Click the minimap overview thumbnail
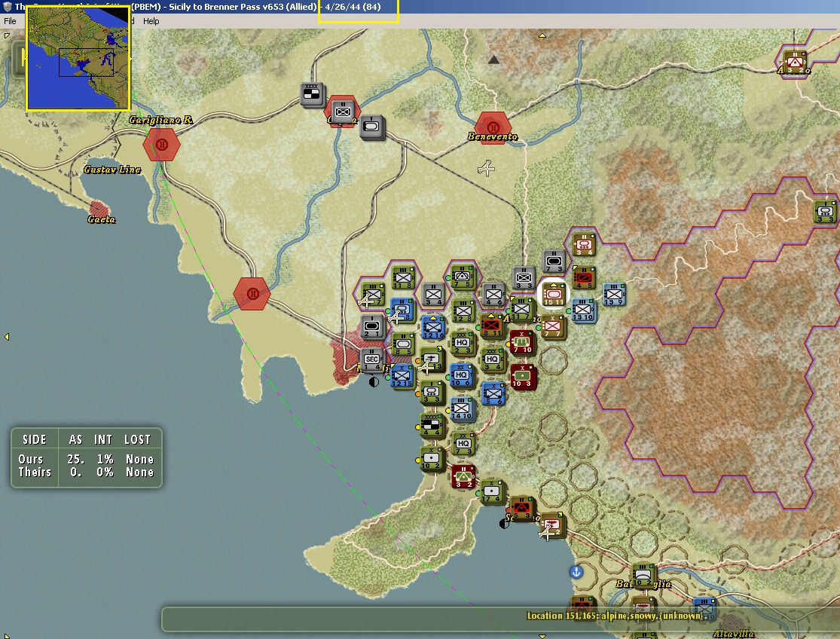Screen dimensions: 840x639 click(78, 58)
